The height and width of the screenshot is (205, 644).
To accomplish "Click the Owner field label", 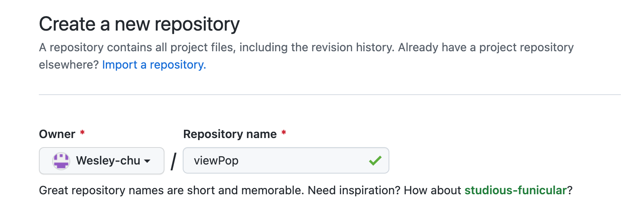I will coord(57,134).
